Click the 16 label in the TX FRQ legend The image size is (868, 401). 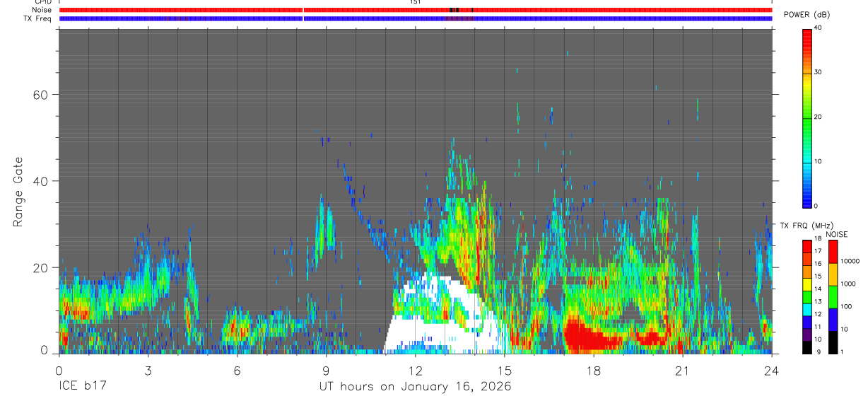coord(818,265)
